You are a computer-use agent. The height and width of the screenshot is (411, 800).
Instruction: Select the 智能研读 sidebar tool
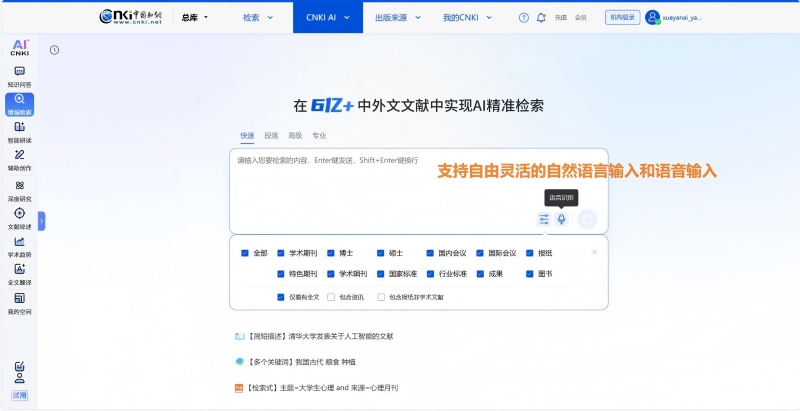19,131
